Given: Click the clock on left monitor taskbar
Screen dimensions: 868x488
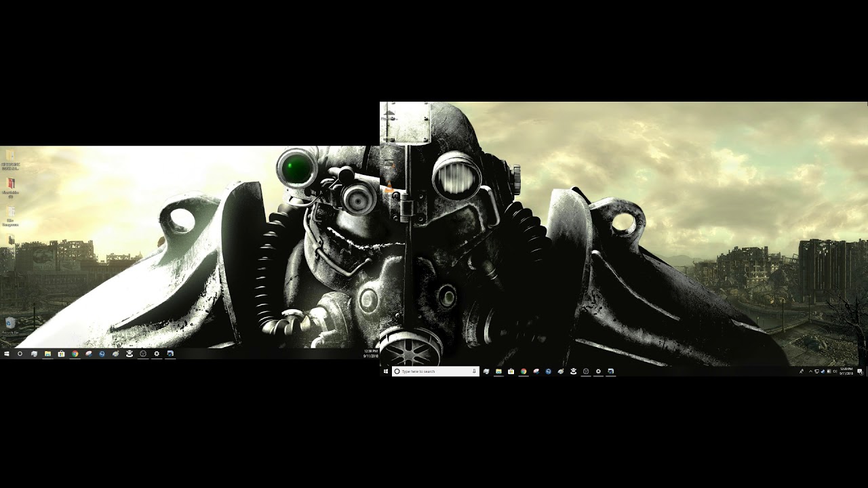Looking at the screenshot, I should [371, 354].
